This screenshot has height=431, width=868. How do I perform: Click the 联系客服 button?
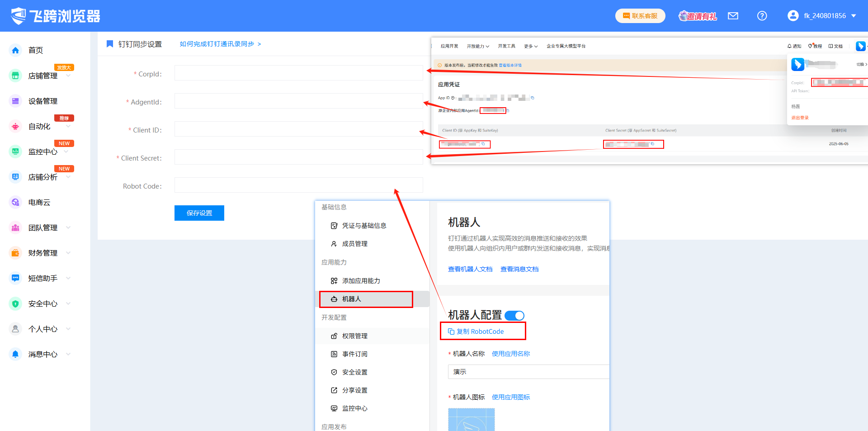click(x=640, y=16)
